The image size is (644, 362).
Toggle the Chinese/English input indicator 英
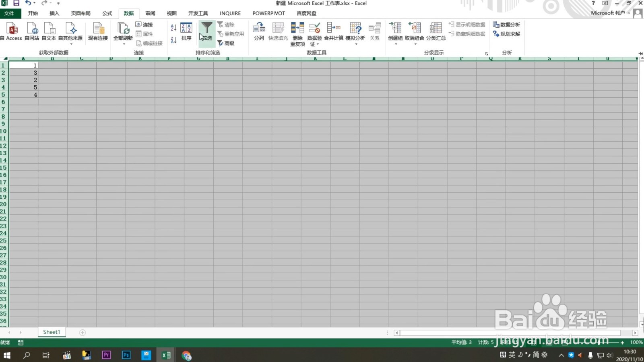pyautogui.click(x=512, y=355)
